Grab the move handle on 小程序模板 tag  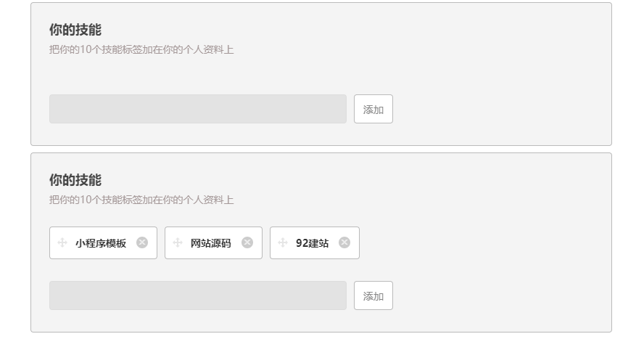(62, 242)
